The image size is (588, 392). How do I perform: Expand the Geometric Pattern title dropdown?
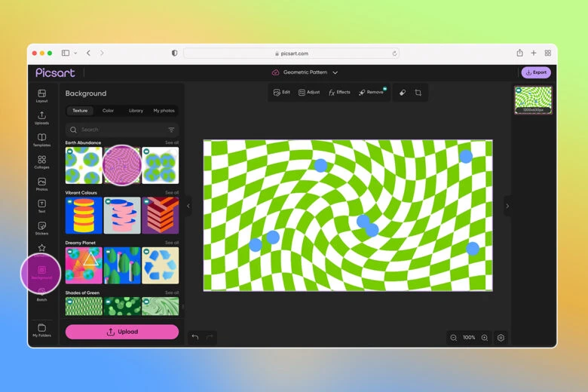coord(335,72)
